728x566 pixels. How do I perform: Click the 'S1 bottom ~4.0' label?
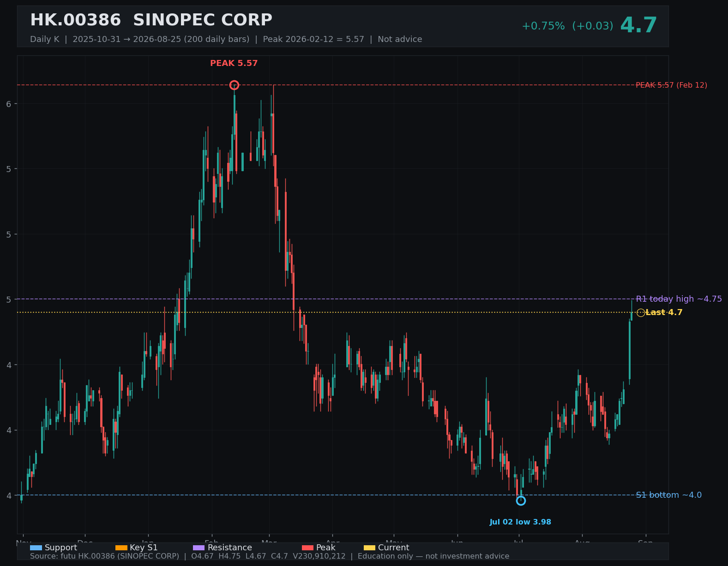coord(668,495)
